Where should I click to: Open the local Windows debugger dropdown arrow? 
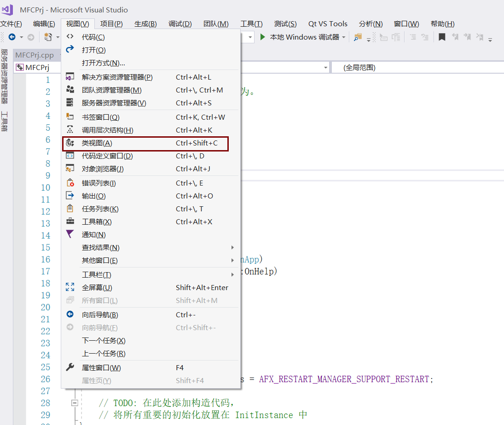point(344,37)
